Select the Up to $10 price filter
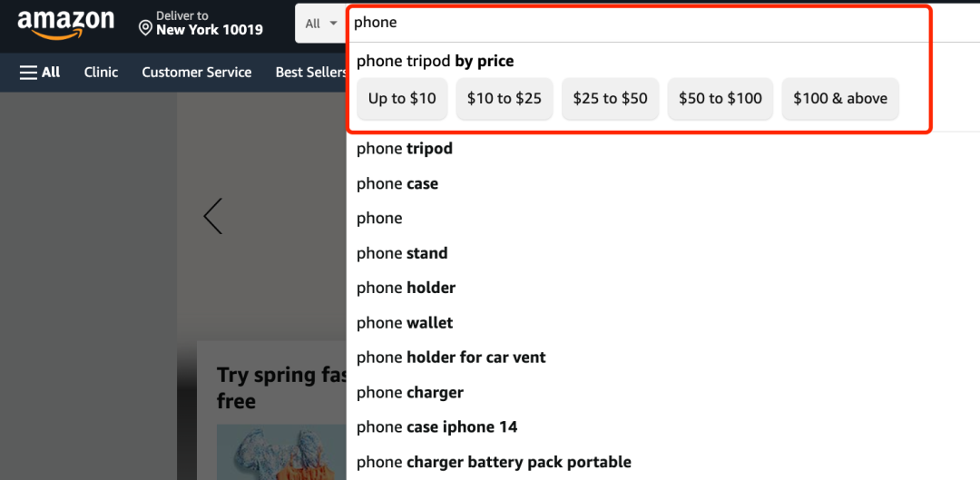Screen dimensions: 980x480 click(402, 98)
